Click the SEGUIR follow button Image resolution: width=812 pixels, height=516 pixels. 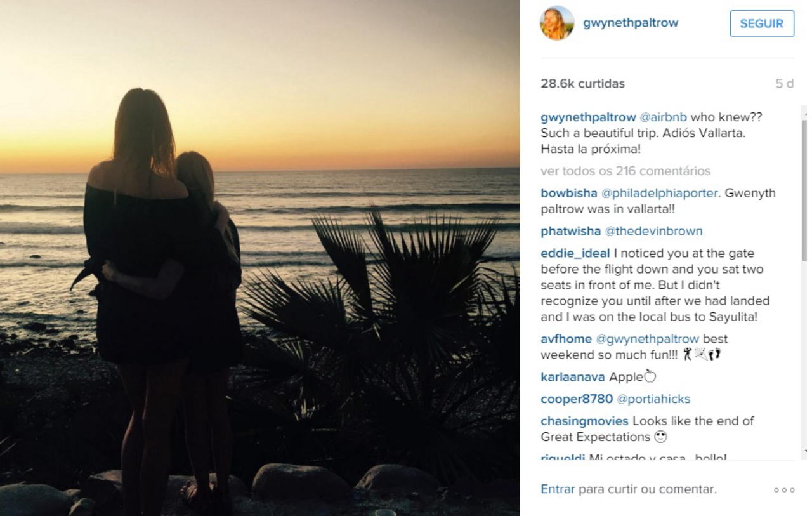pyautogui.click(x=762, y=23)
